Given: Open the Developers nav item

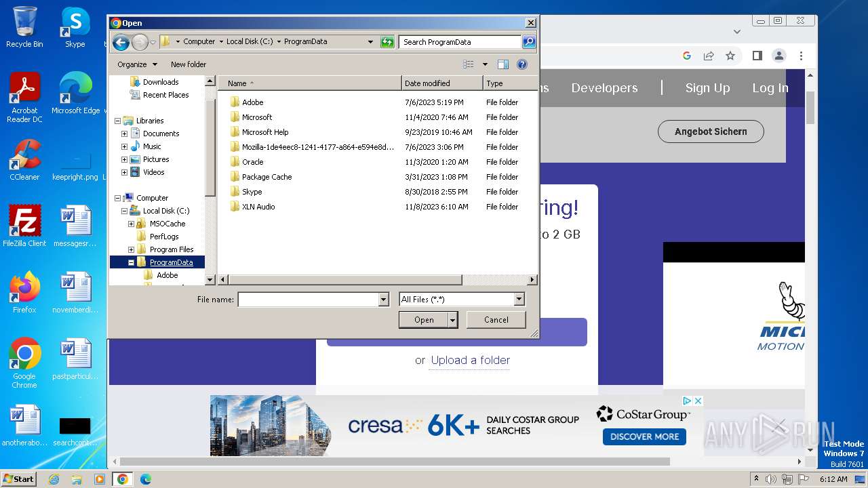Looking at the screenshot, I should pyautogui.click(x=604, y=88).
